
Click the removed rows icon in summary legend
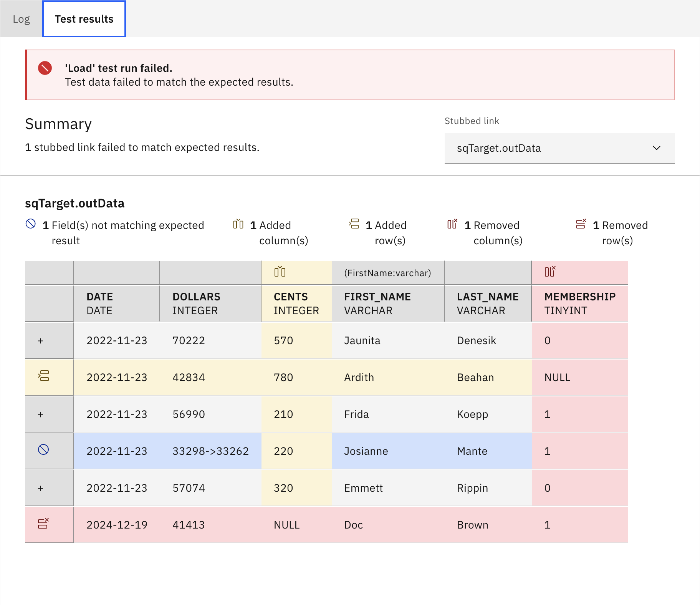point(581,224)
